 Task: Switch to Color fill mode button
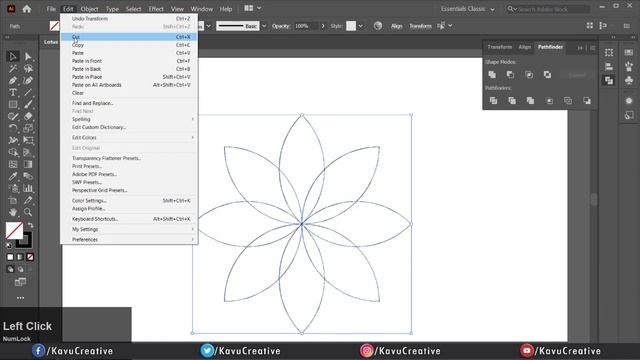click(x=10, y=257)
